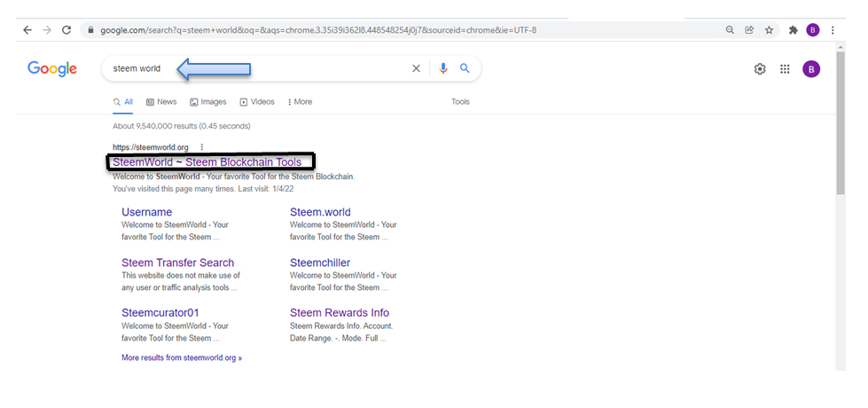Switch to the News tab
Image resolution: width=868 pixels, height=408 pixels.
[x=161, y=102]
